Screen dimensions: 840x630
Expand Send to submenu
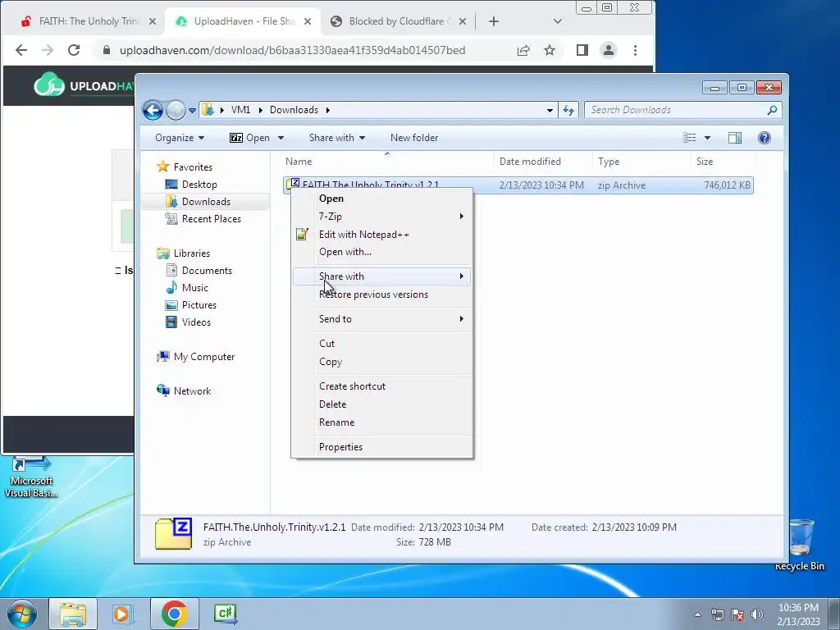381,319
